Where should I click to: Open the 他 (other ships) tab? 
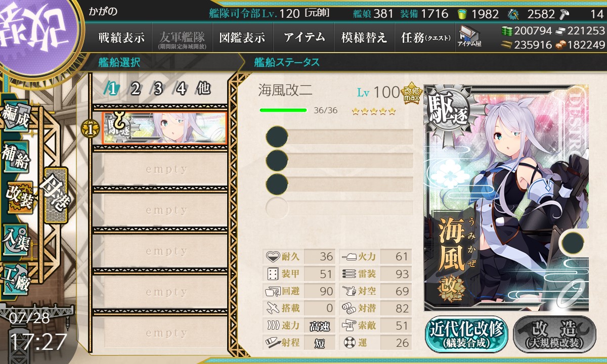click(x=203, y=89)
